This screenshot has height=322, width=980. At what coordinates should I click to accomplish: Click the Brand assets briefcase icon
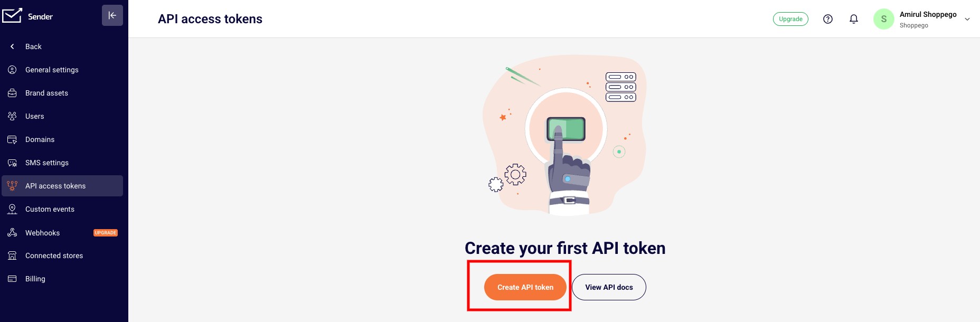[12, 93]
